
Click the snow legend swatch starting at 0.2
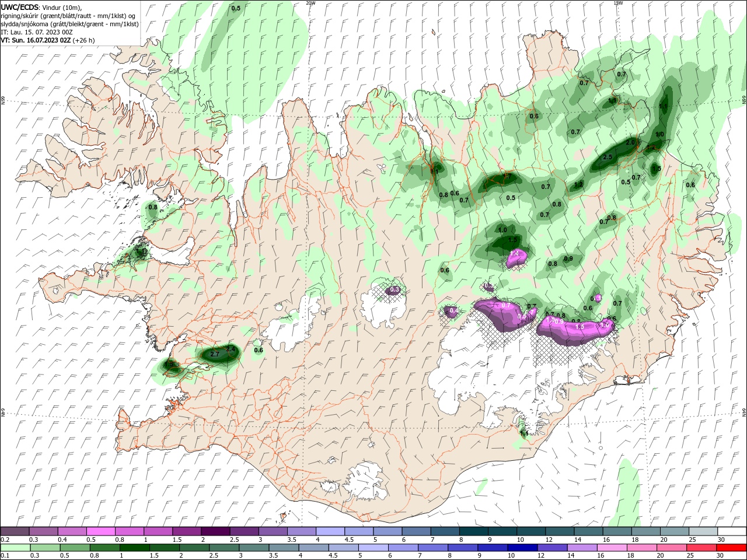click(x=15, y=531)
